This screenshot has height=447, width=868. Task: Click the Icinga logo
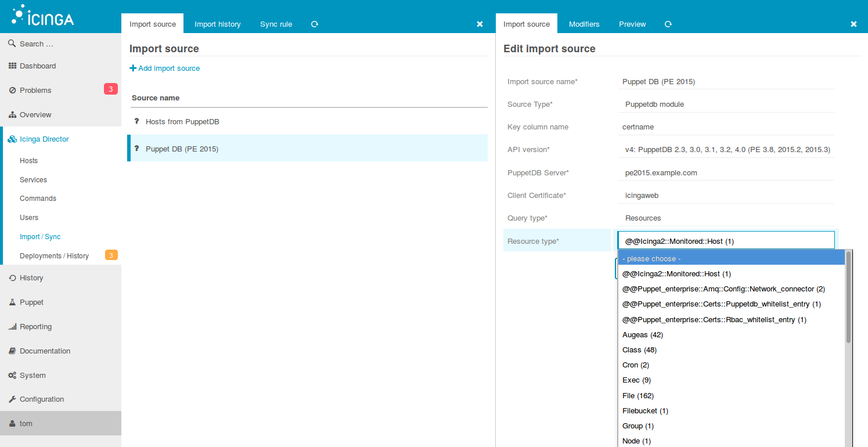coord(43,16)
